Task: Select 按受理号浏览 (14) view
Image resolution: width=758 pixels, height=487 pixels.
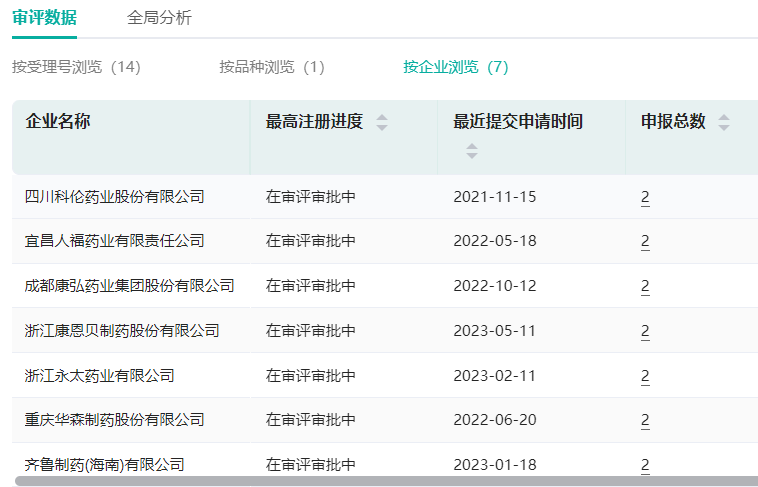Action: coord(76,67)
